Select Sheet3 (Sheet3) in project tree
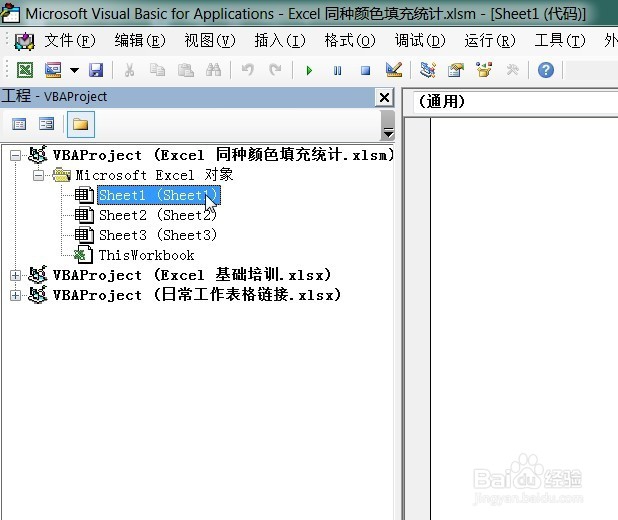Screen dimensions: 618x520 click(158, 235)
